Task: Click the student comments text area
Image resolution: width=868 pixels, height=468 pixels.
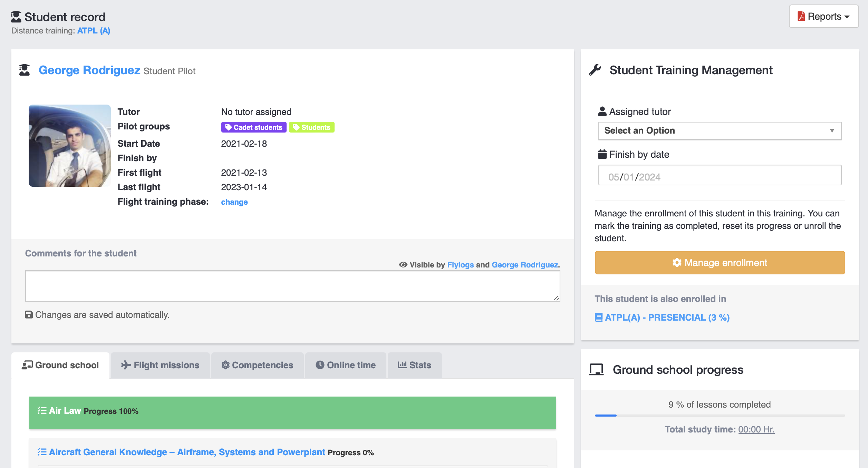Action: coord(292,286)
